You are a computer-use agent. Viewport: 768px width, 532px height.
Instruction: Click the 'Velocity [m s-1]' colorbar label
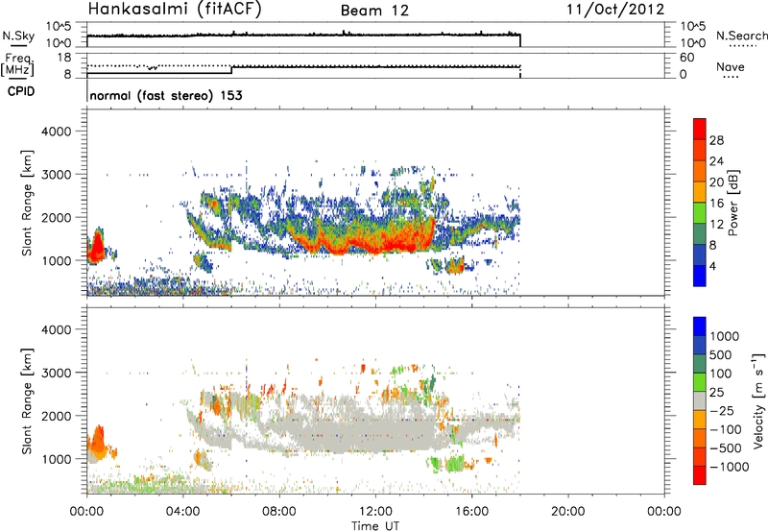click(x=758, y=400)
